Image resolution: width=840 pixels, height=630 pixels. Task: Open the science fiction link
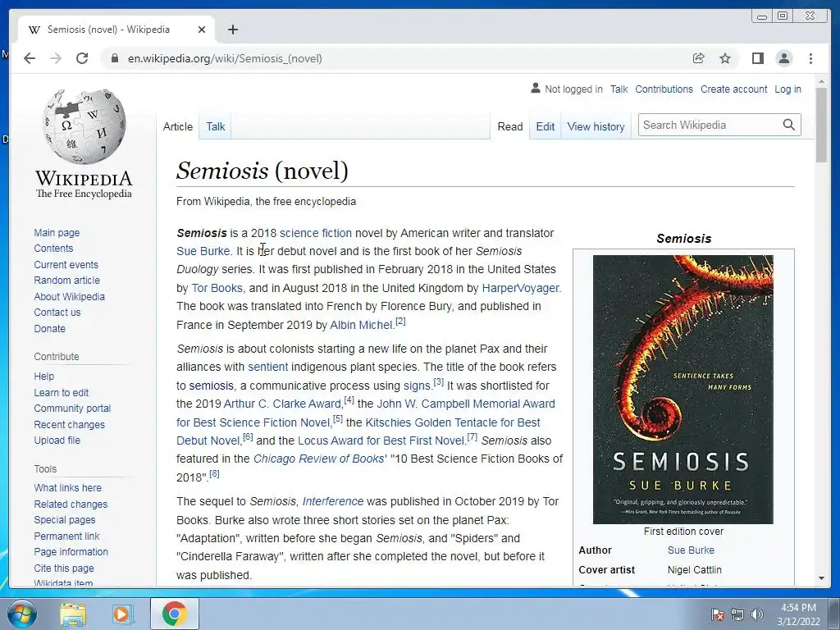click(316, 233)
